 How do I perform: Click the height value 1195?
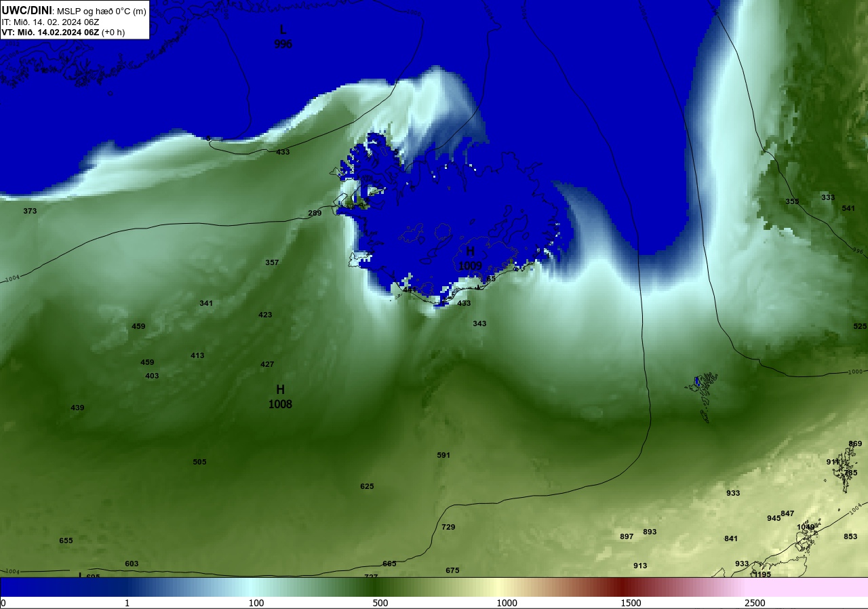tap(762, 574)
